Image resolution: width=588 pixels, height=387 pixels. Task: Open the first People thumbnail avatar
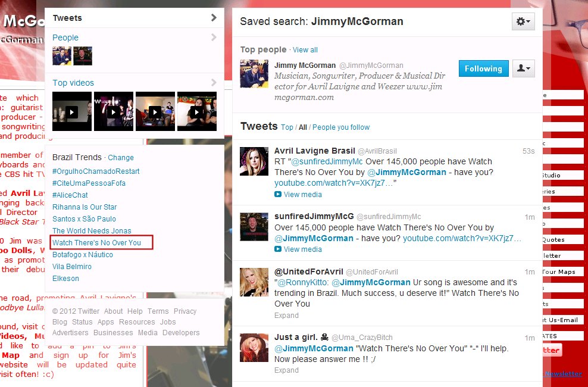coord(62,56)
